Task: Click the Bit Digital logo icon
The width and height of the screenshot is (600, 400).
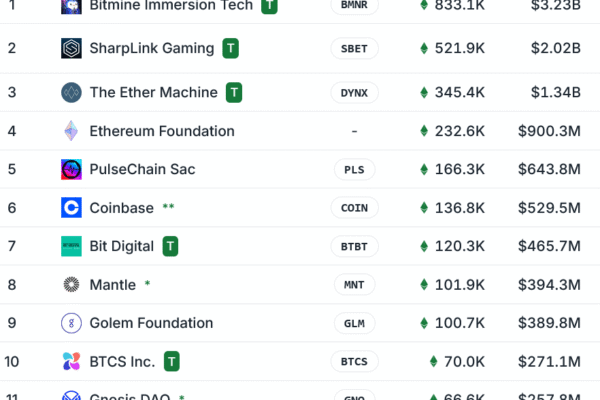Action: coord(72,246)
